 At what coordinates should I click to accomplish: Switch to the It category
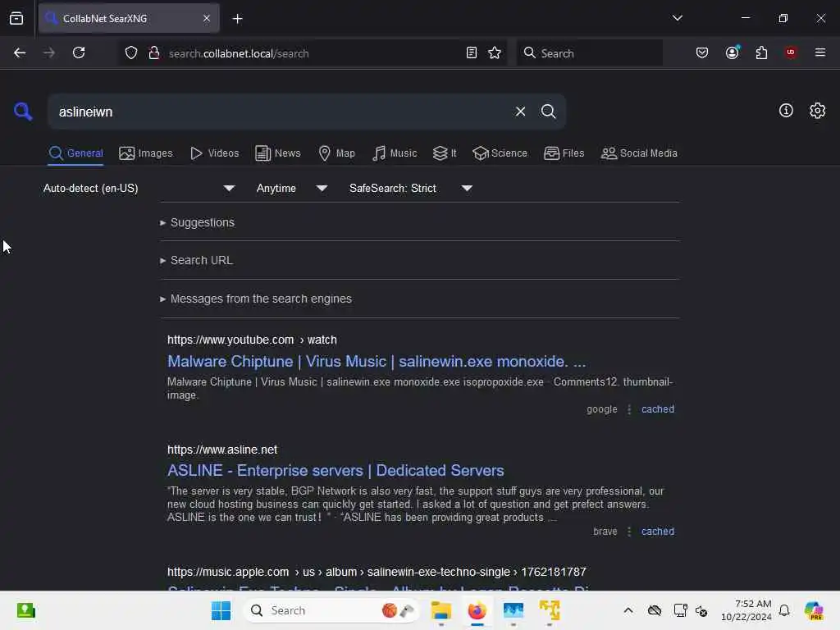pyautogui.click(x=445, y=153)
